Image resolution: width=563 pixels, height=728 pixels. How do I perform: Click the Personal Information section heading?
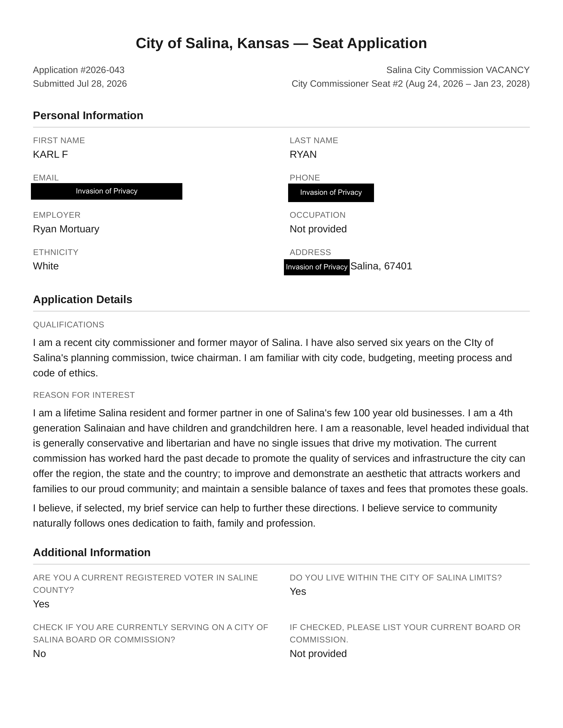pos(88,115)
